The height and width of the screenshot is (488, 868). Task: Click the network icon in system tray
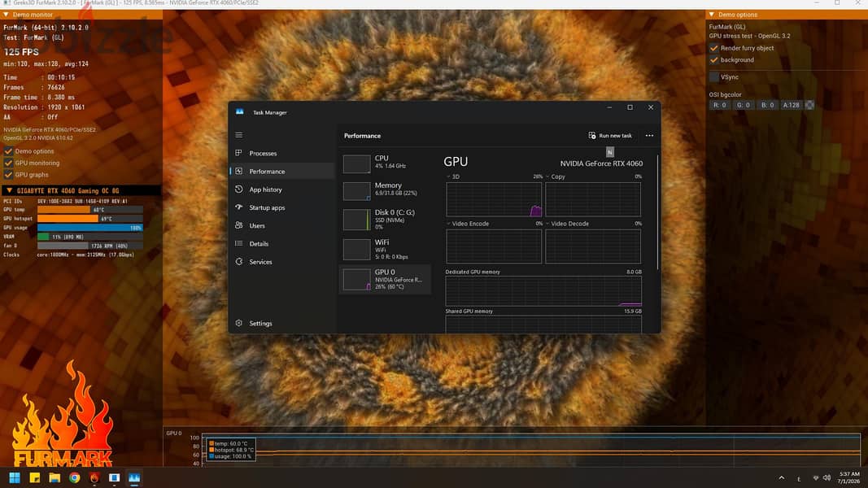(815, 477)
